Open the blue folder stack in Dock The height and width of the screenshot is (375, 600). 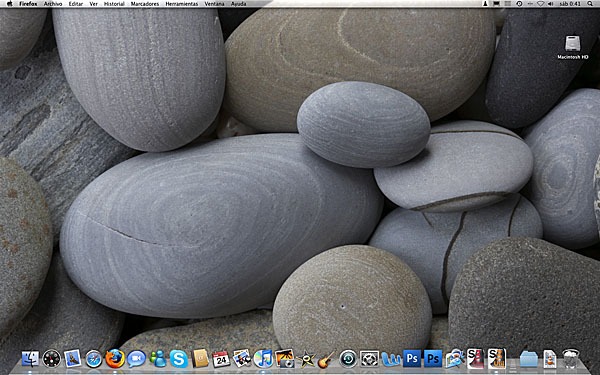pos(529,360)
